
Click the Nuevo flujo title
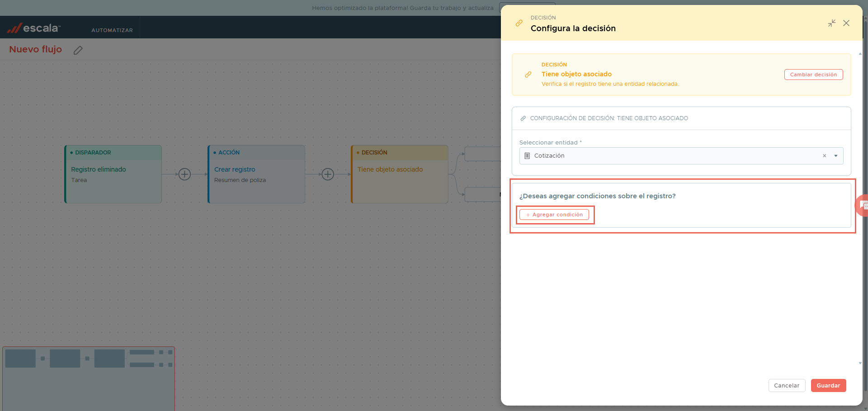click(x=35, y=49)
